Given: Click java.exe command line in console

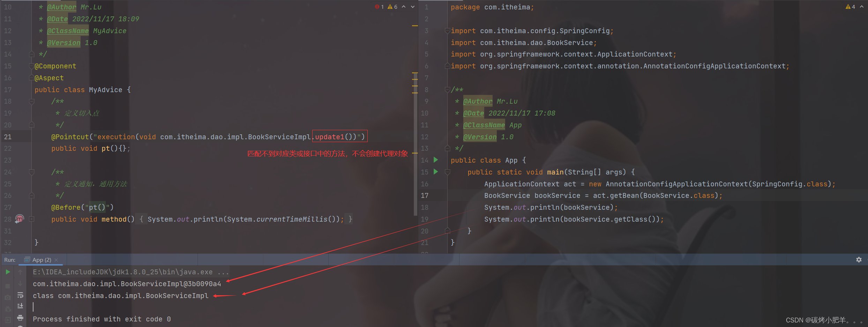Looking at the screenshot, I should click(x=131, y=272).
